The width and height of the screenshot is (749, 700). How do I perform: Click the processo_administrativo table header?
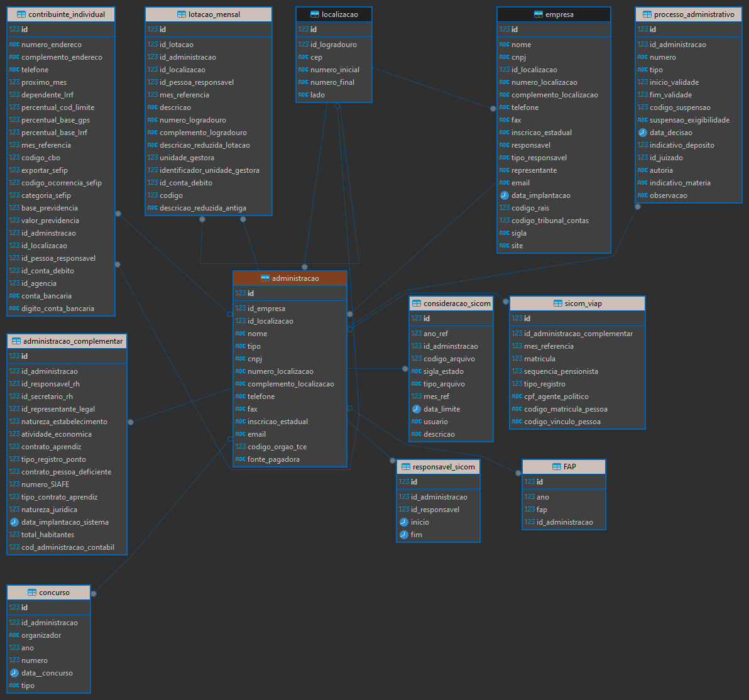pyautogui.click(x=689, y=14)
